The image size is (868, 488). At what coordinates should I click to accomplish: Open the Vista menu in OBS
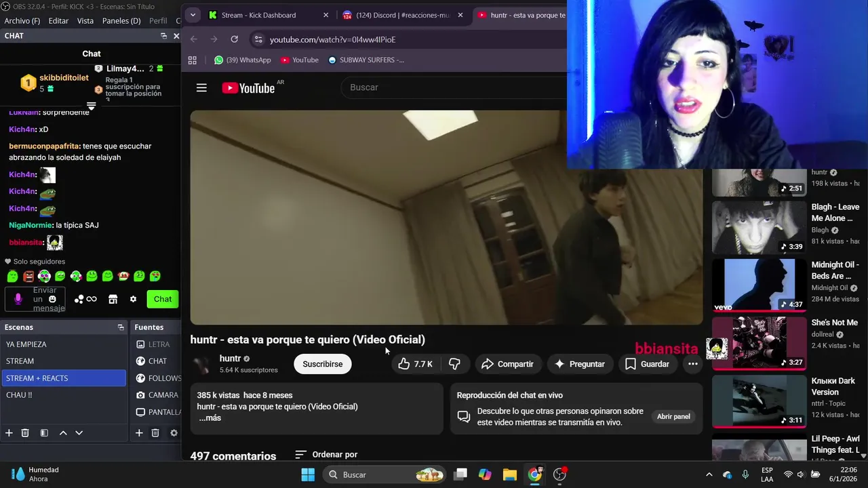[x=85, y=21]
